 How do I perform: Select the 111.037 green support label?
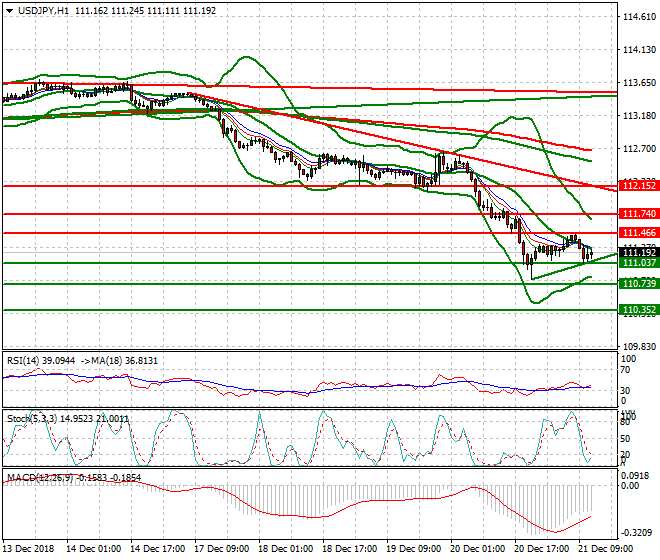coord(639,263)
